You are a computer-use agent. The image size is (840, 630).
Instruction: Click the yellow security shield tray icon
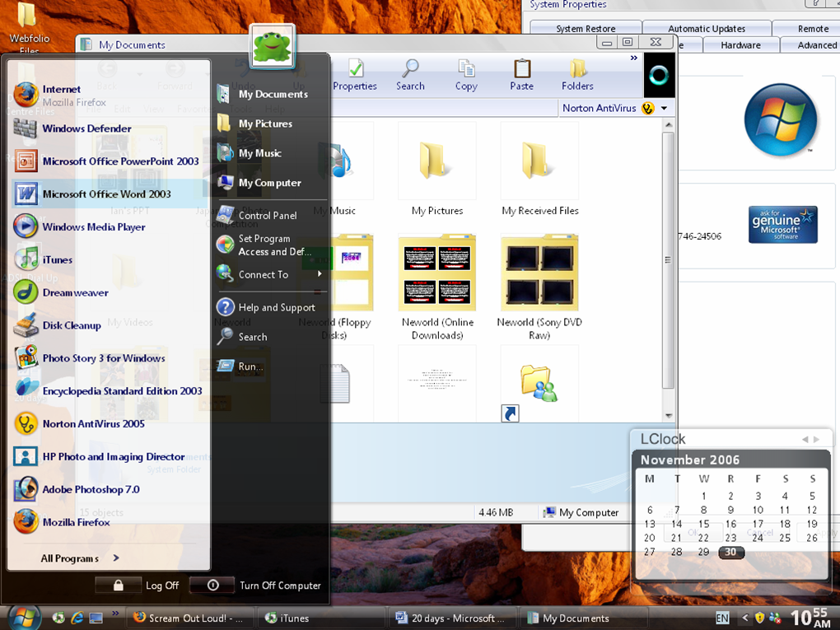click(x=759, y=618)
